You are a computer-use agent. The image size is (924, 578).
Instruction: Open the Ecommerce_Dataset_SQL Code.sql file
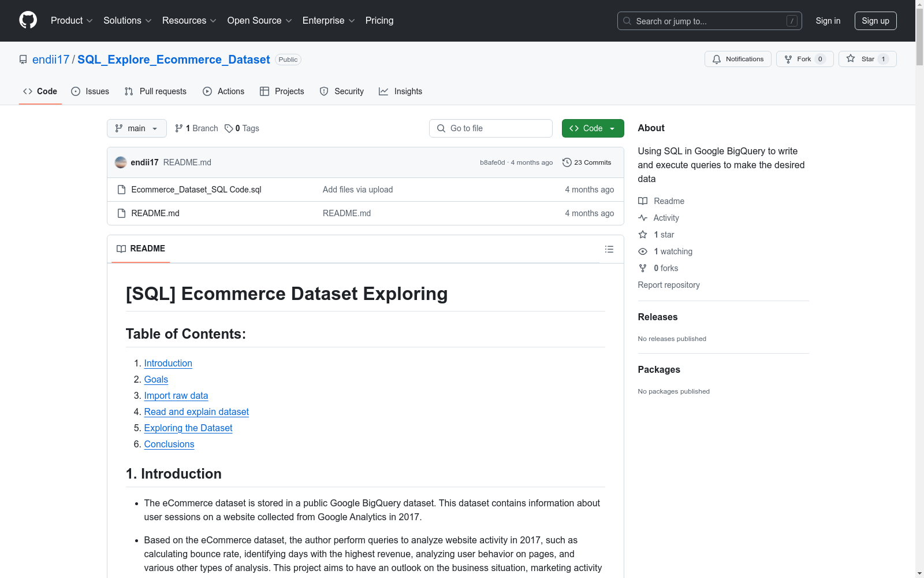point(196,190)
